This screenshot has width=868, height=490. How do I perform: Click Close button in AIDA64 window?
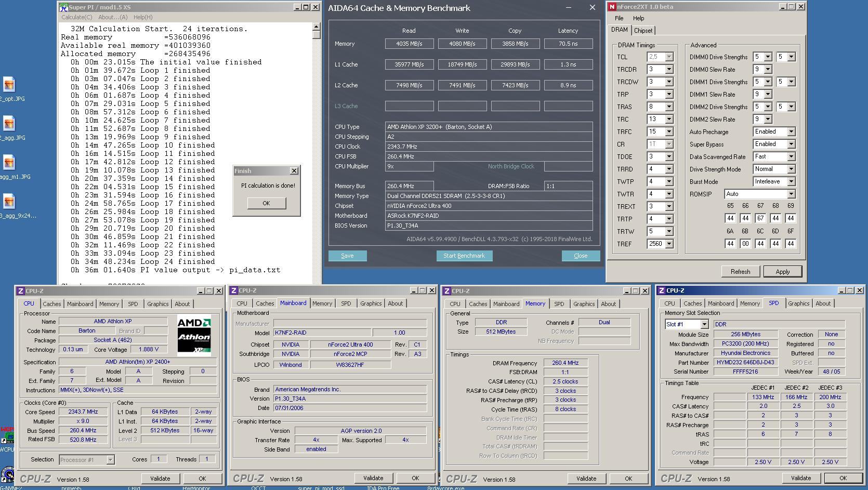581,256
